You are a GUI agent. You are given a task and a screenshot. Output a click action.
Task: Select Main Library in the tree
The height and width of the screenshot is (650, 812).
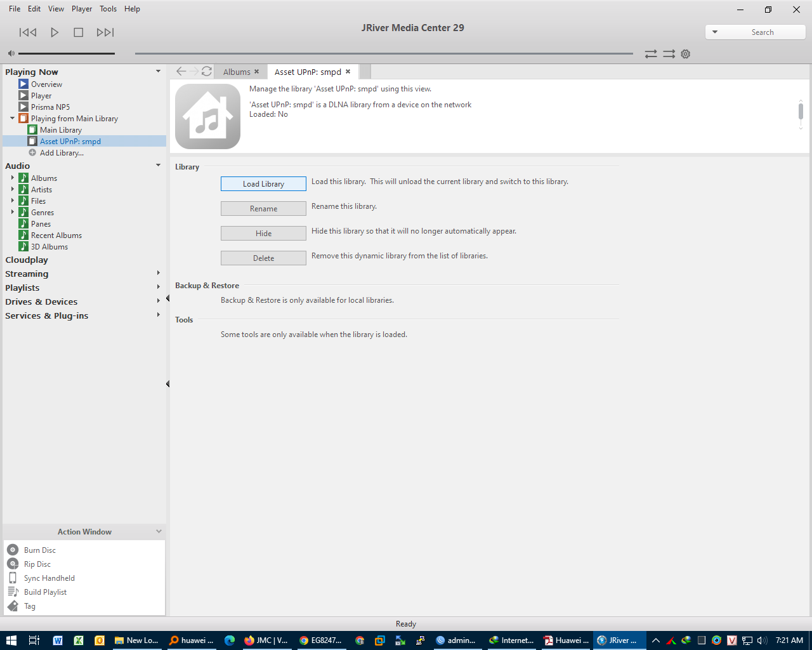(x=60, y=129)
